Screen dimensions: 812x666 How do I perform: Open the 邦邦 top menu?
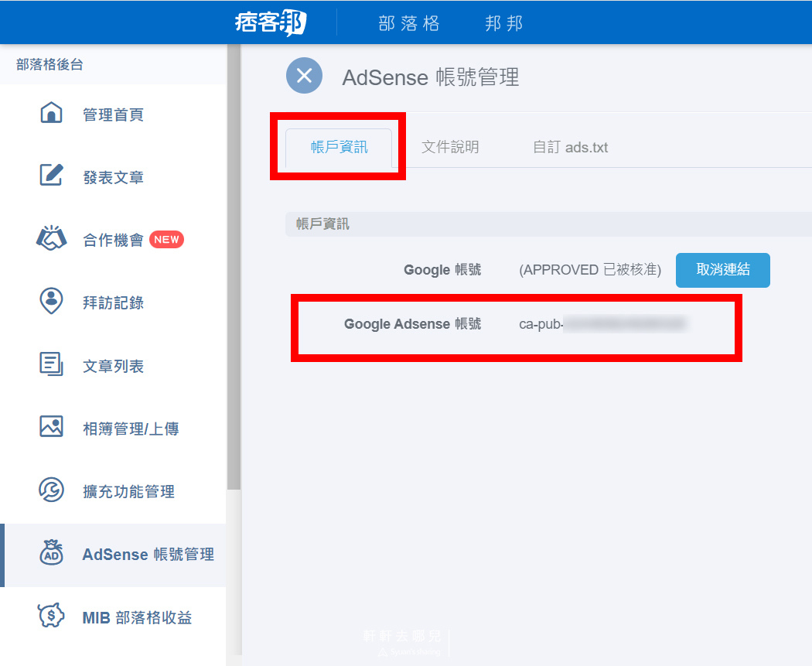click(x=504, y=23)
